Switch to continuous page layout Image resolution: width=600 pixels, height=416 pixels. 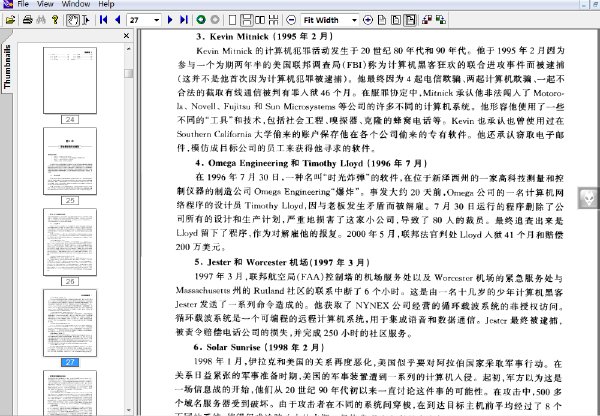tap(246, 20)
